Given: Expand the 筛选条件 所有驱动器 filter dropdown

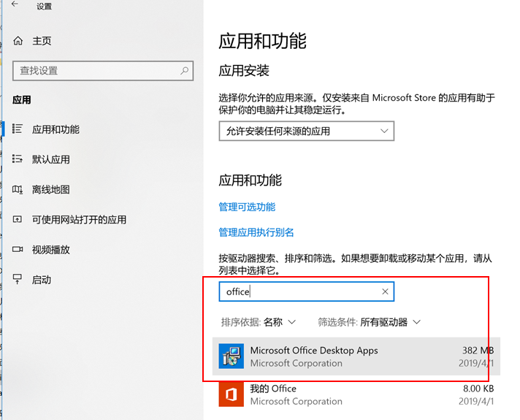Looking at the screenshot, I should pos(370,322).
